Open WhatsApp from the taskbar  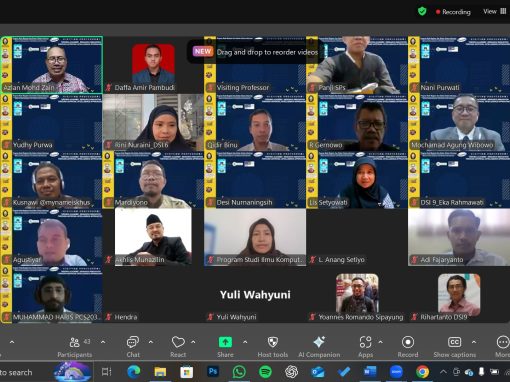pos(239,372)
